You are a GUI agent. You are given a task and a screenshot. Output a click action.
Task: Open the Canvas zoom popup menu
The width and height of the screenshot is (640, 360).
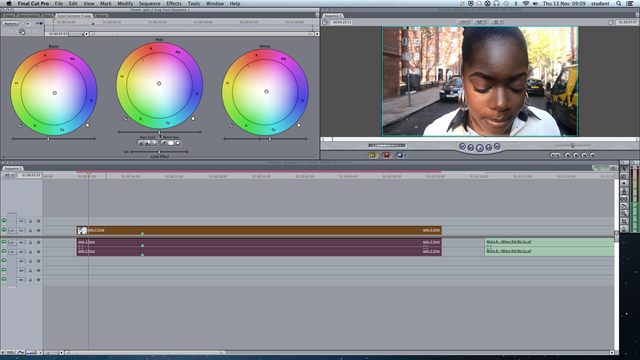[464, 22]
